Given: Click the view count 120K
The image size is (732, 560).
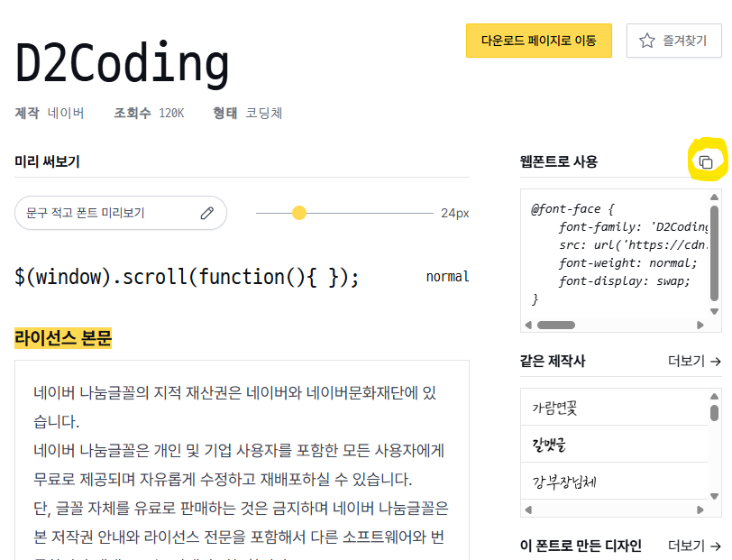Looking at the screenshot, I should click(x=172, y=113).
